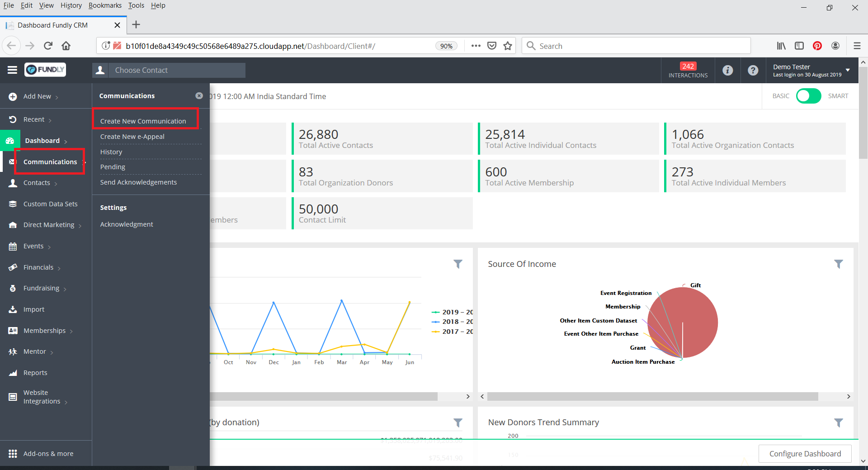Expand the Add New sidebar menu
The image size is (868, 470).
tap(38, 96)
